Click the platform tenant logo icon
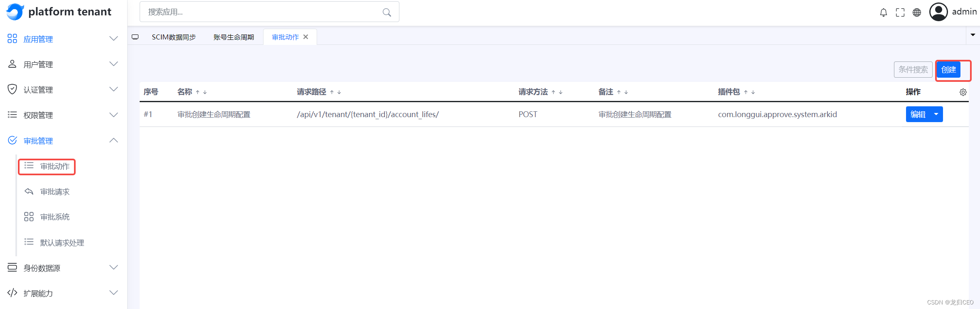The height and width of the screenshot is (309, 980). point(15,12)
